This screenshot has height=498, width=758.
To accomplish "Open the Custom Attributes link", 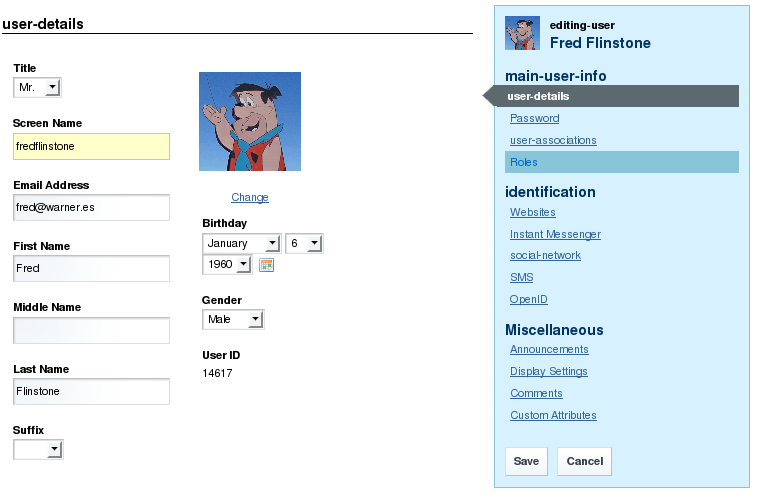I will (553, 415).
